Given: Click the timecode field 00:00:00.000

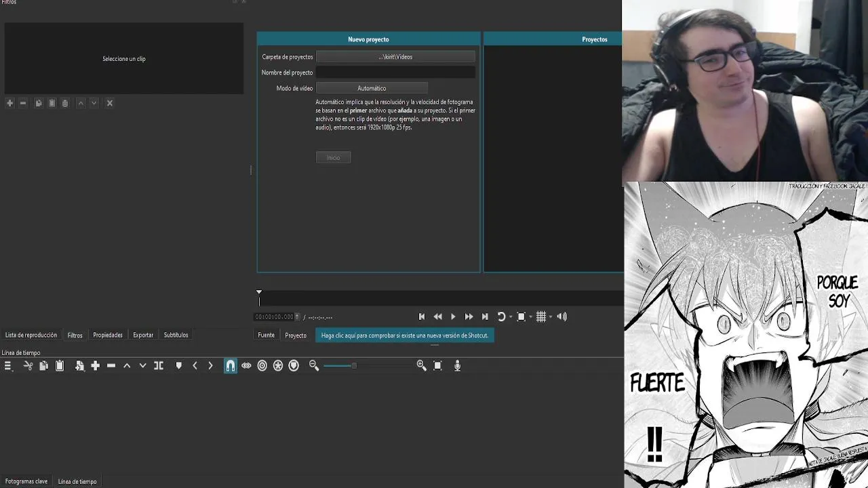Looking at the screenshot, I should click(274, 317).
